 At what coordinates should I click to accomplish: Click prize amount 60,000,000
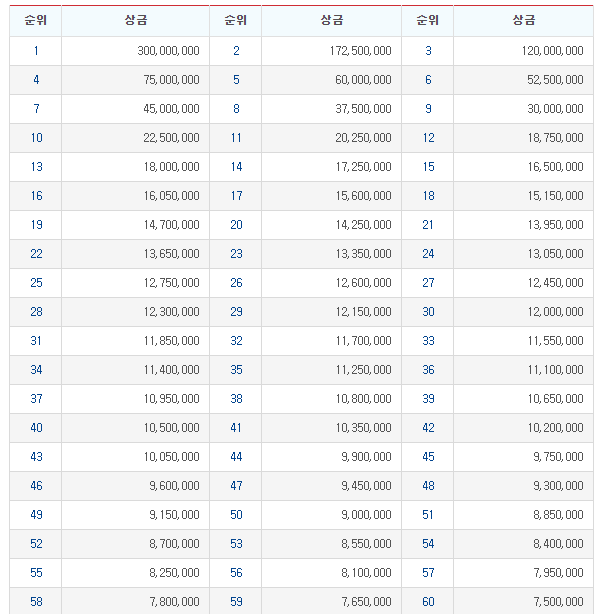[363, 80]
